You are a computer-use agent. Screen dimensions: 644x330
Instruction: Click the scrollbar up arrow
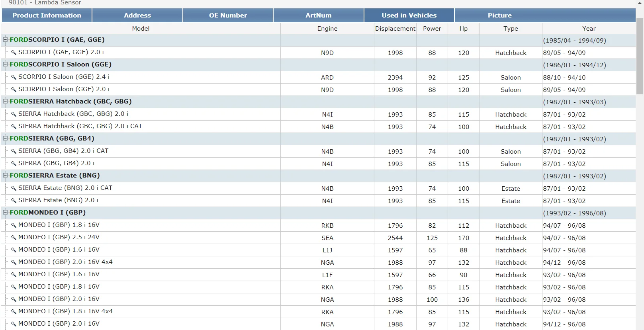pyautogui.click(x=640, y=3)
